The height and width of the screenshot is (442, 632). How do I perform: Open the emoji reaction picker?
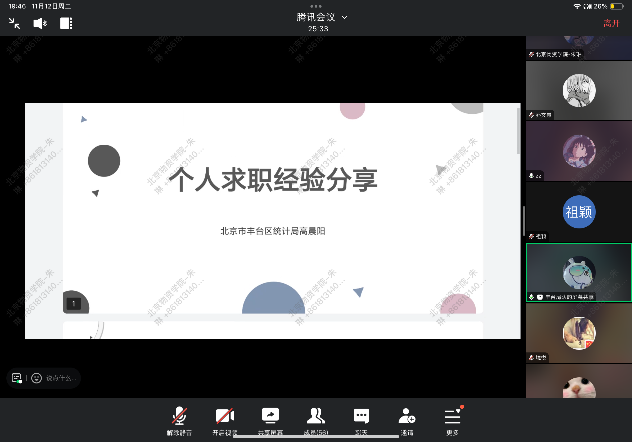[x=37, y=378]
